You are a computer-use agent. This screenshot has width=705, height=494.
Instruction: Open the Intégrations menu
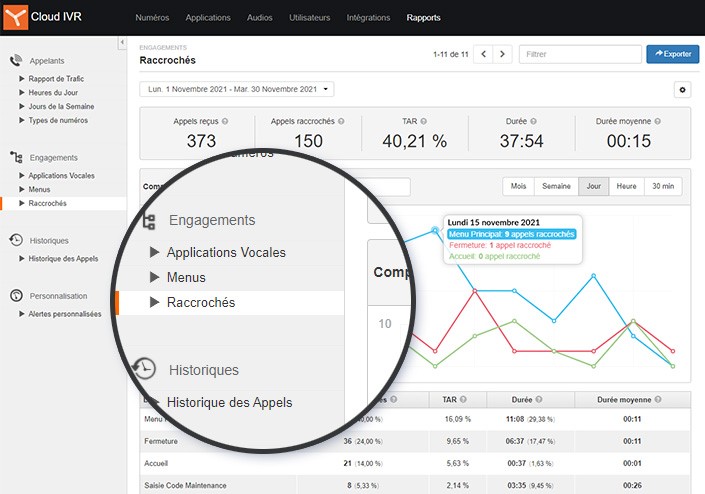(368, 18)
